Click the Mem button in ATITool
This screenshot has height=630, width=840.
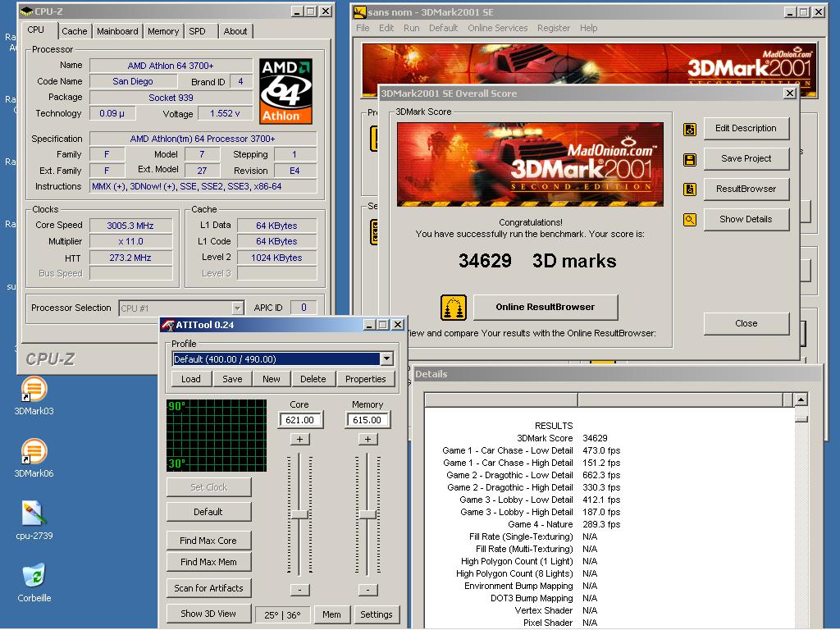[x=331, y=614]
